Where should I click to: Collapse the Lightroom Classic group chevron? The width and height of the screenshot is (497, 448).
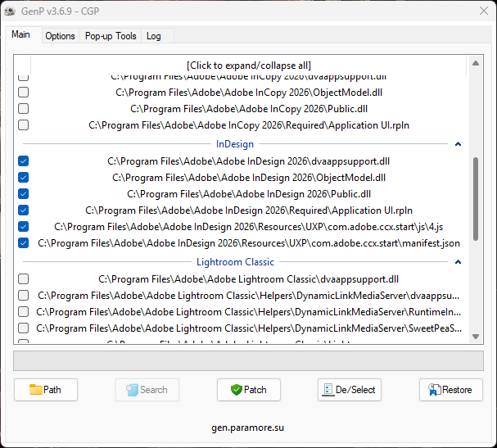pyautogui.click(x=458, y=262)
